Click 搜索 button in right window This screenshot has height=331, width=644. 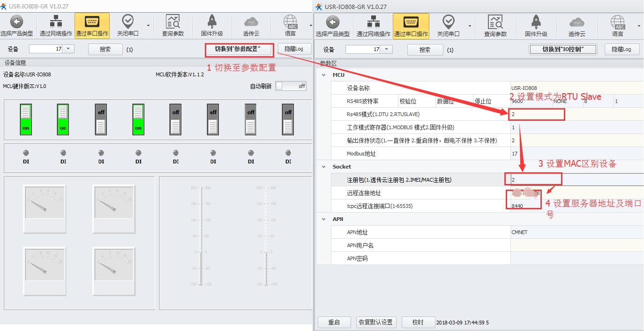point(425,50)
